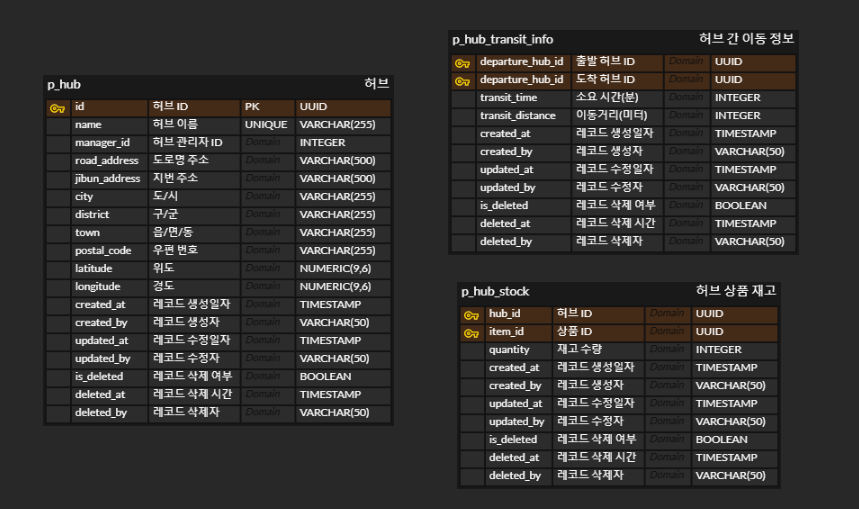Click UUID type of the item_id row

735,332
